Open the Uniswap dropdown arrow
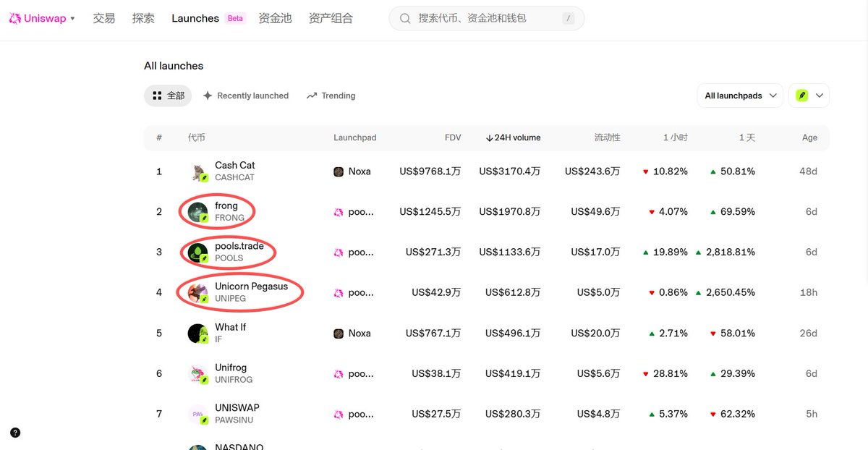868x450 pixels. [x=73, y=19]
